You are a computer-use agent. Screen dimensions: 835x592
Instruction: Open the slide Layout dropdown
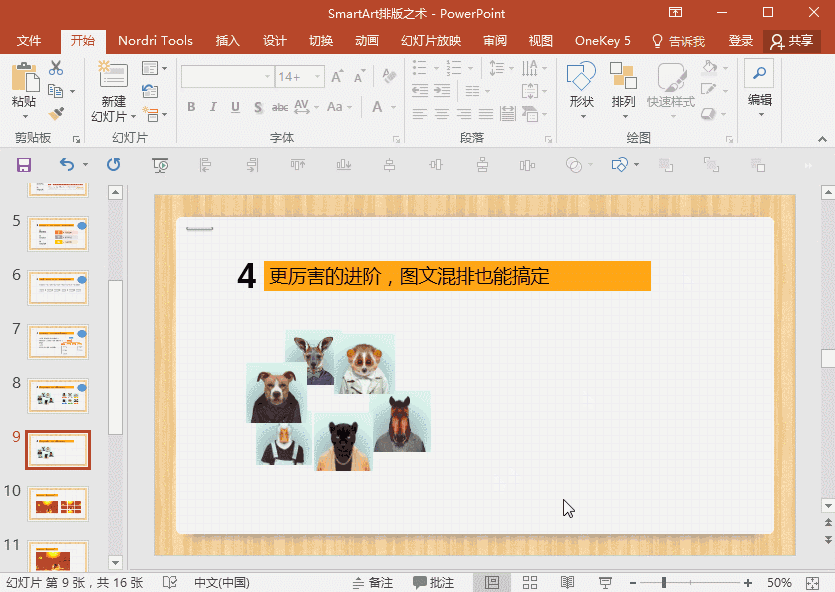point(154,68)
